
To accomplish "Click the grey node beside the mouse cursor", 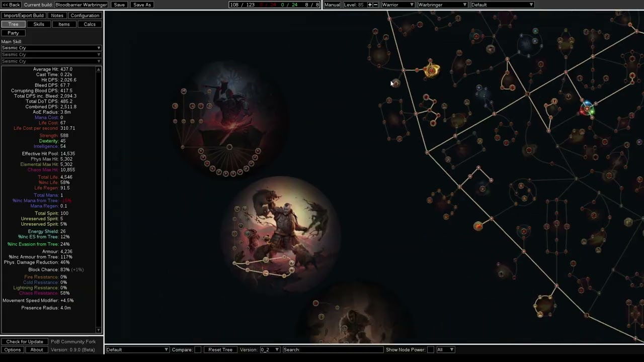I will click(396, 83).
